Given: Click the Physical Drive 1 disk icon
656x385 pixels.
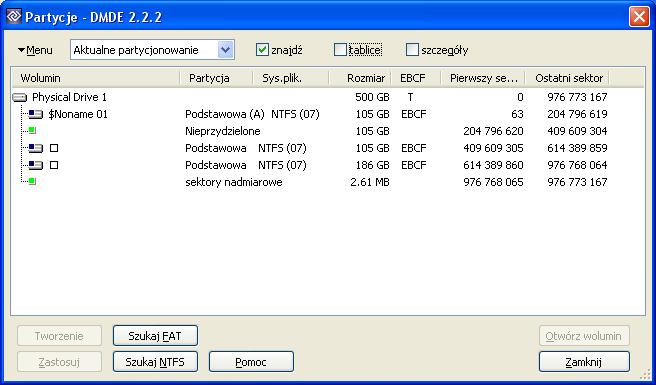Looking at the screenshot, I should (20, 98).
